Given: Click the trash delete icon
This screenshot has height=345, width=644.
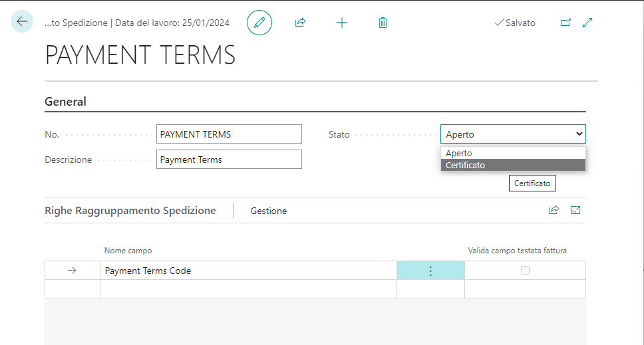Looking at the screenshot, I should (x=383, y=23).
